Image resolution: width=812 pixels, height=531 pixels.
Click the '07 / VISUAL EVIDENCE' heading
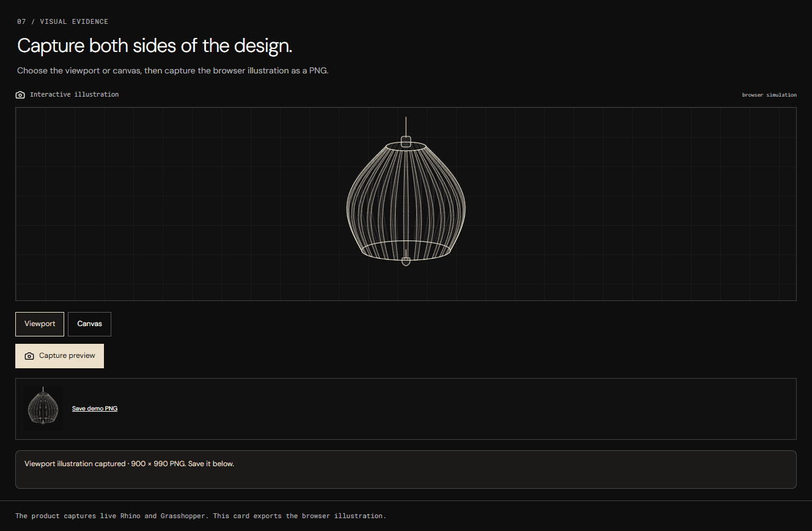click(x=62, y=21)
